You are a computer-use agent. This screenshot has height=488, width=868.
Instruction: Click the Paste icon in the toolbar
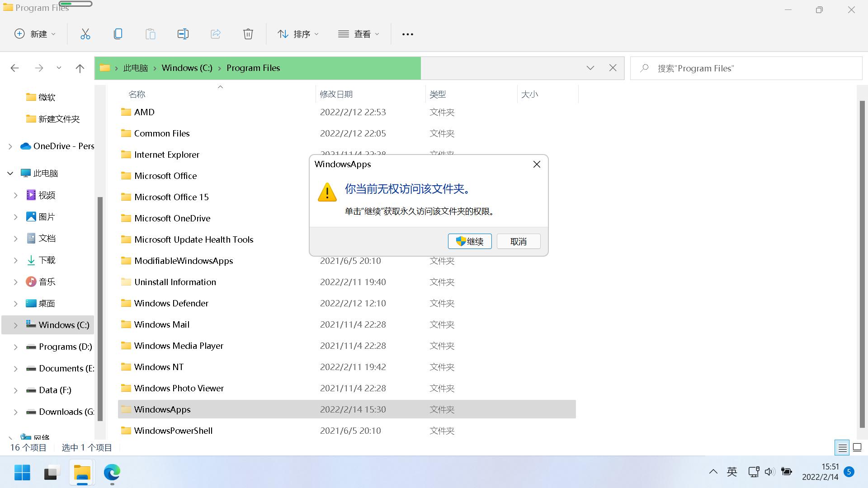[x=151, y=34]
